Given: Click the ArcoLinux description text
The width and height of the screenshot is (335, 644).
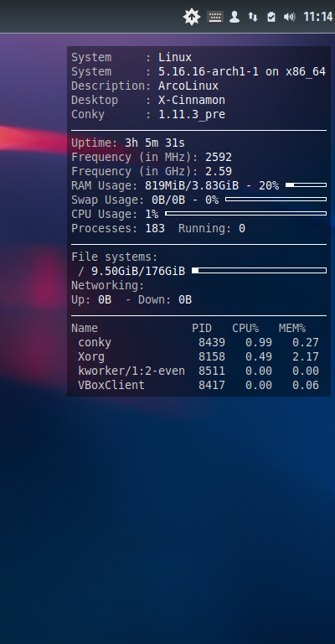Looking at the screenshot, I should (188, 86).
